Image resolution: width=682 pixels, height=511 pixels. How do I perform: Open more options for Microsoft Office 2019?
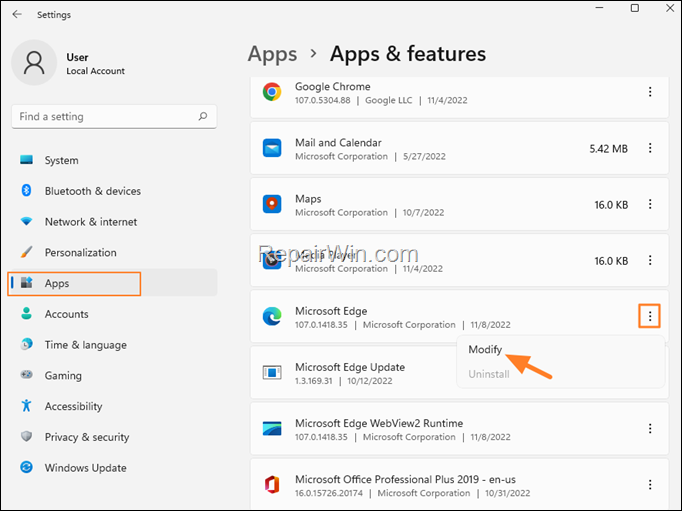coord(650,484)
